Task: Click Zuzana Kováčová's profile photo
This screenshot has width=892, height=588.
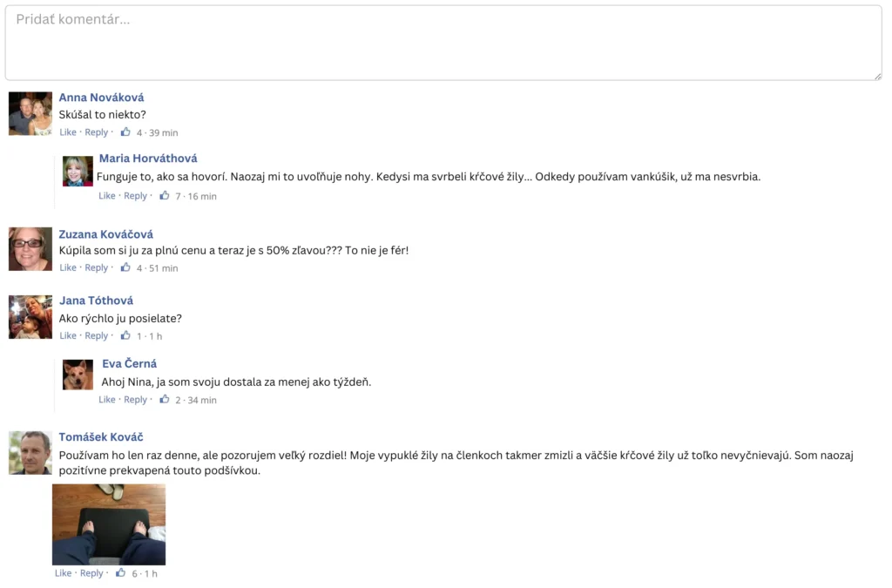Action: click(30, 249)
